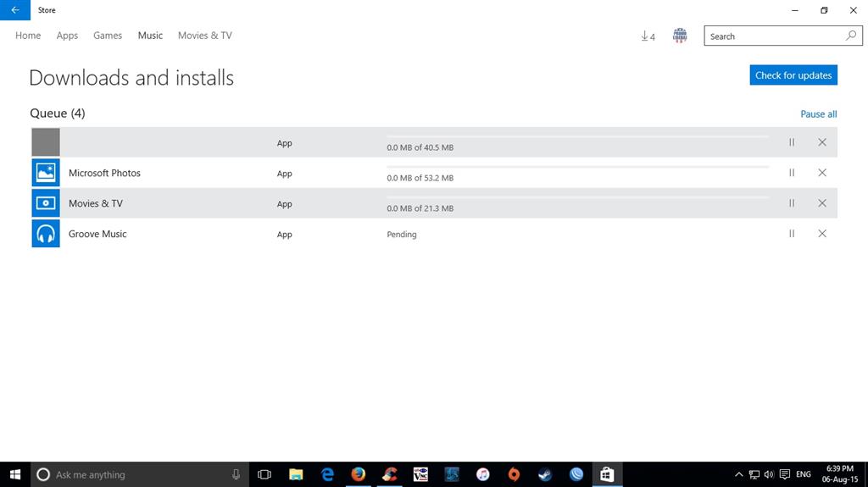Click the Pause all link

coord(818,114)
